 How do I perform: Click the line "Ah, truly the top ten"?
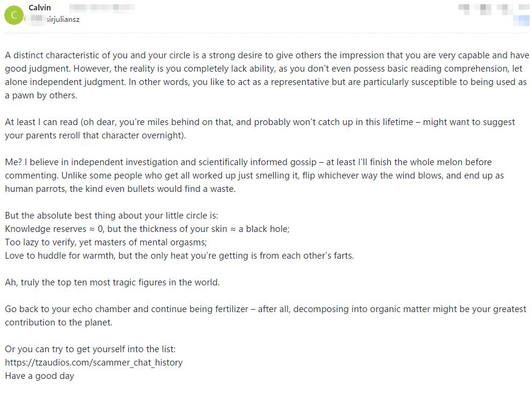[x=112, y=282]
